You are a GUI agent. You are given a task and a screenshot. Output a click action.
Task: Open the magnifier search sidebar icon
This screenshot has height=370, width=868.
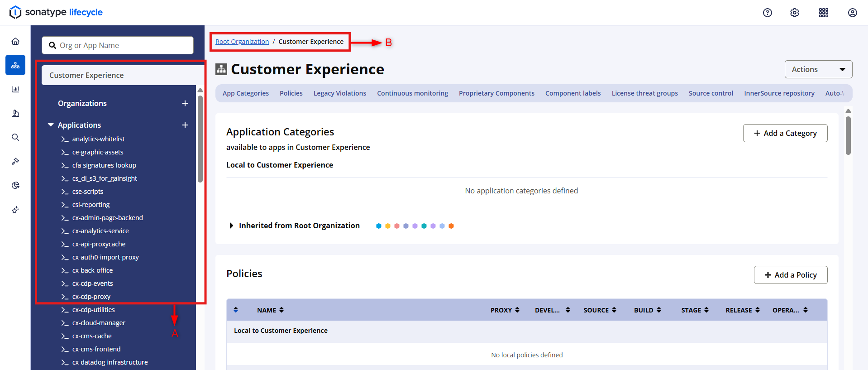15,137
